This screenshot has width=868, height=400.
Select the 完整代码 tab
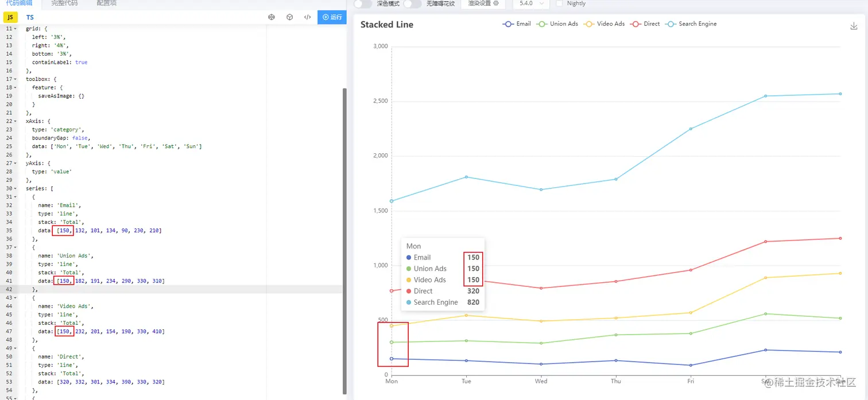pyautogui.click(x=64, y=3)
